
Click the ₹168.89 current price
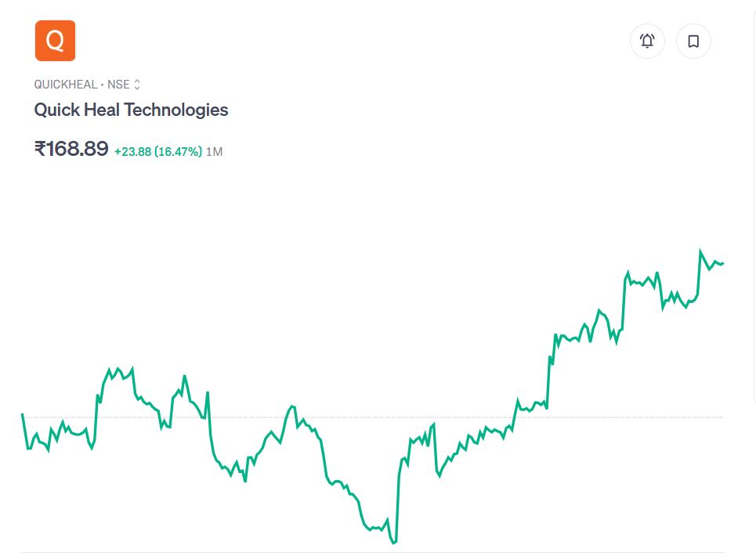pyautogui.click(x=71, y=149)
